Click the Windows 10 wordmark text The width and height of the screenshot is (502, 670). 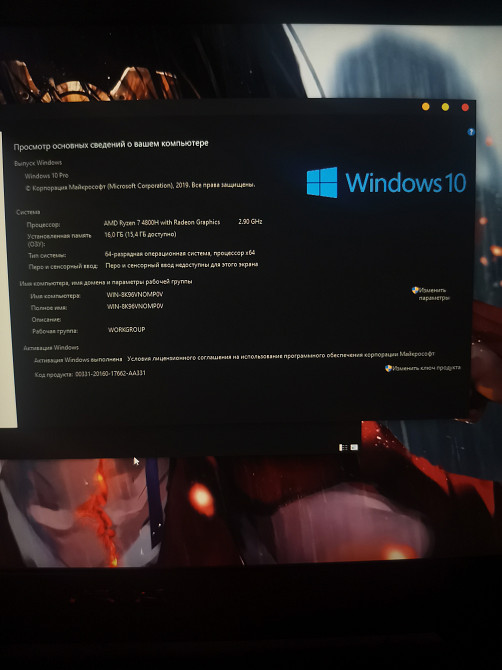click(x=405, y=182)
